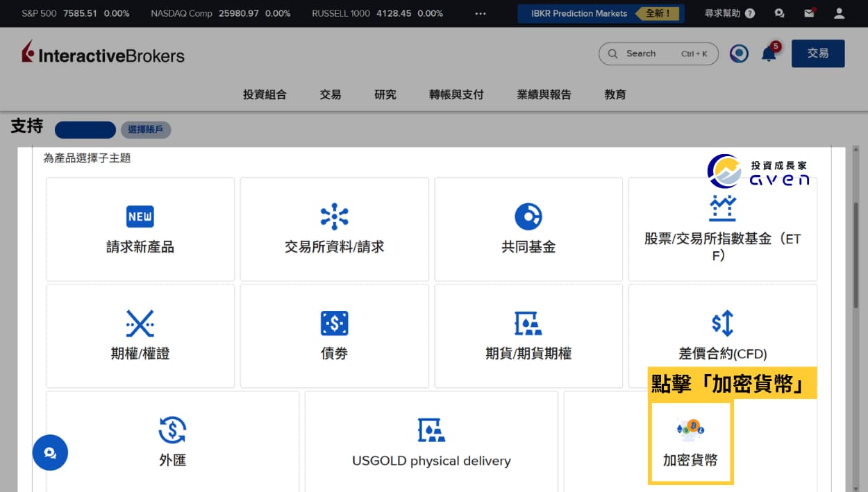Open the chat icon in top bar
Image resolution: width=868 pixels, height=492 pixels.
[780, 13]
